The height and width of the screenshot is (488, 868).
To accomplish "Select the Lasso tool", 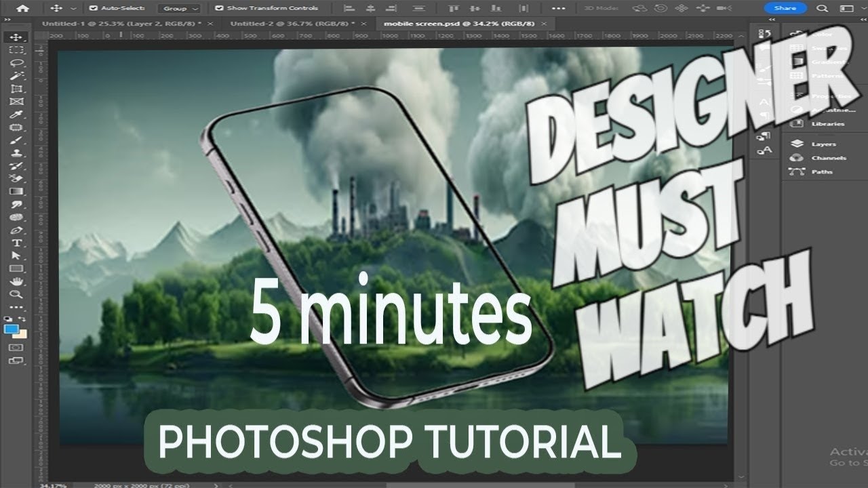I will (17, 62).
